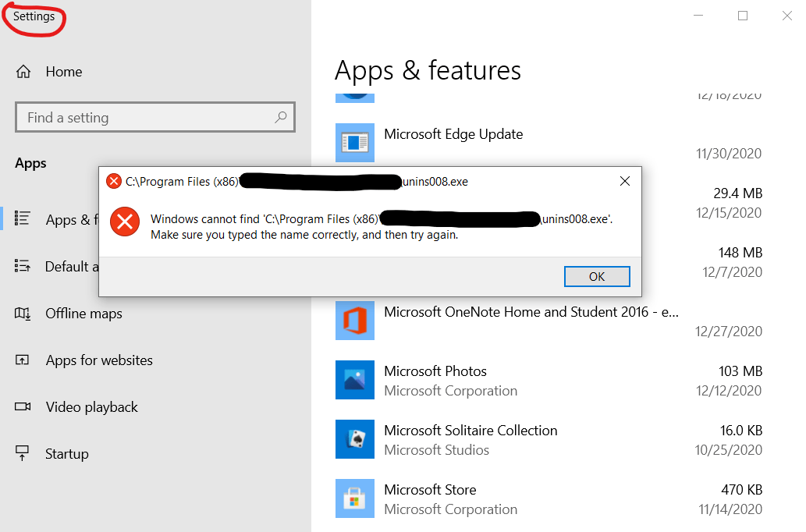Click the small error icon in dialog title
Image resolution: width=806 pixels, height=532 pixels.
click(x=114, y=181)
